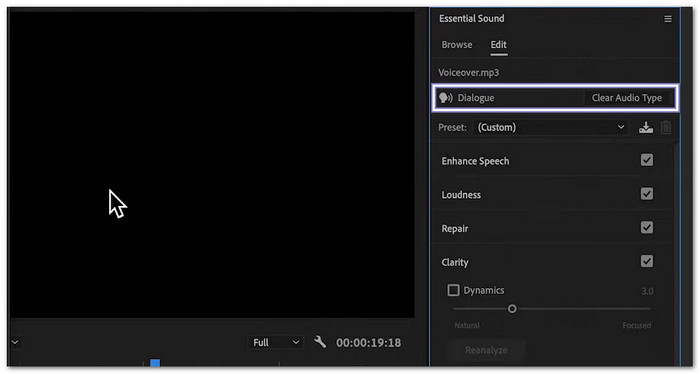Click the Dynamics slider handle
The image size is (700, 374).
[x=512, y=309]
